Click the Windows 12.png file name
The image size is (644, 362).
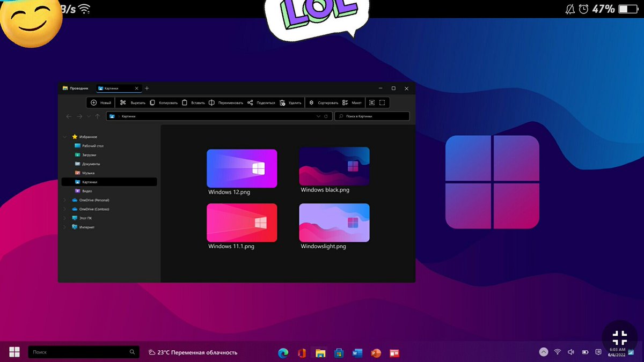229,192
